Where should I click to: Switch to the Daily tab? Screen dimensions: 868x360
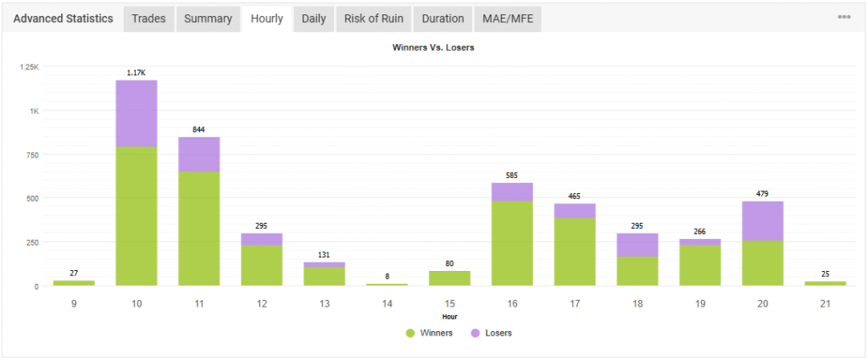tap(314, 19)
